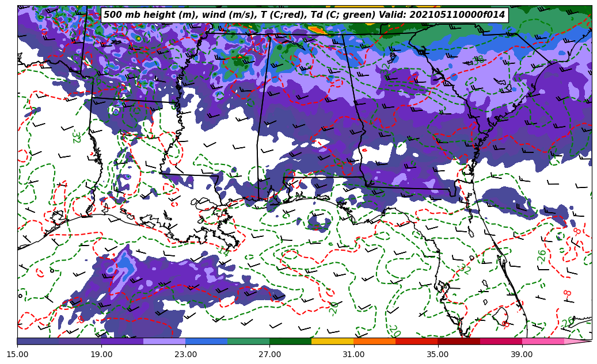Click the 39.00 colorbar tick label
Screen dimensions: 597x364
coord(522,354)
